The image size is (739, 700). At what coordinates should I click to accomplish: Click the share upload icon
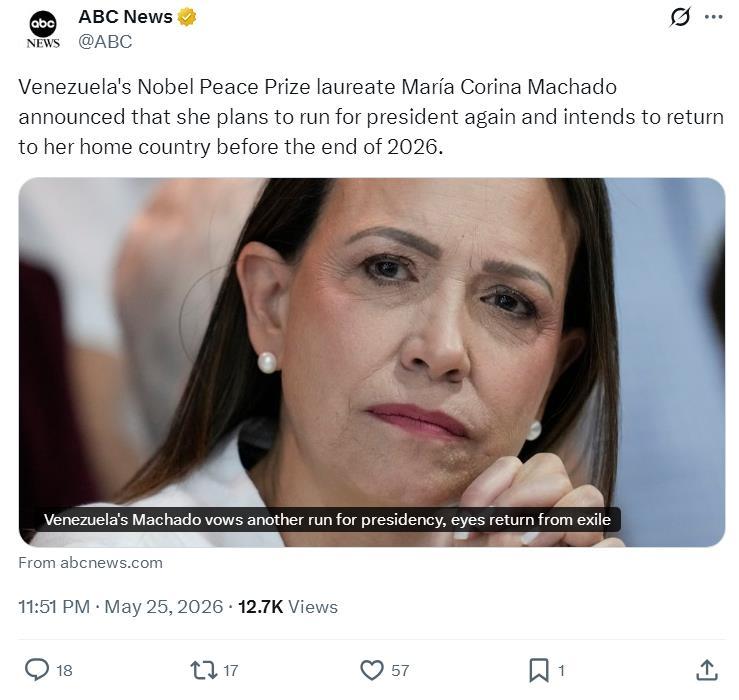(x=706, y=670)
